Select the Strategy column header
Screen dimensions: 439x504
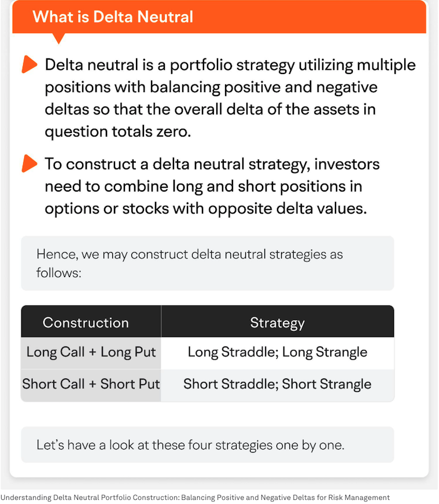[277, 322]
